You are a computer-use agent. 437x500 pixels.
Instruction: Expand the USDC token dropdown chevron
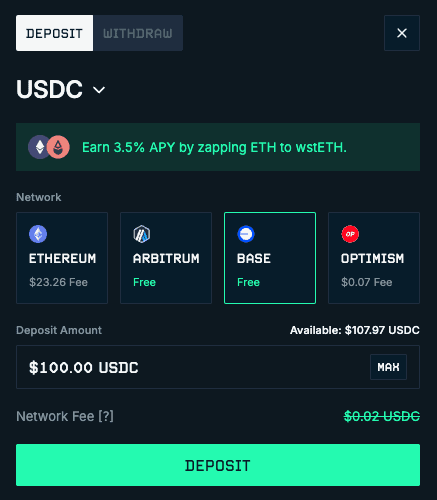click(99, 90)
